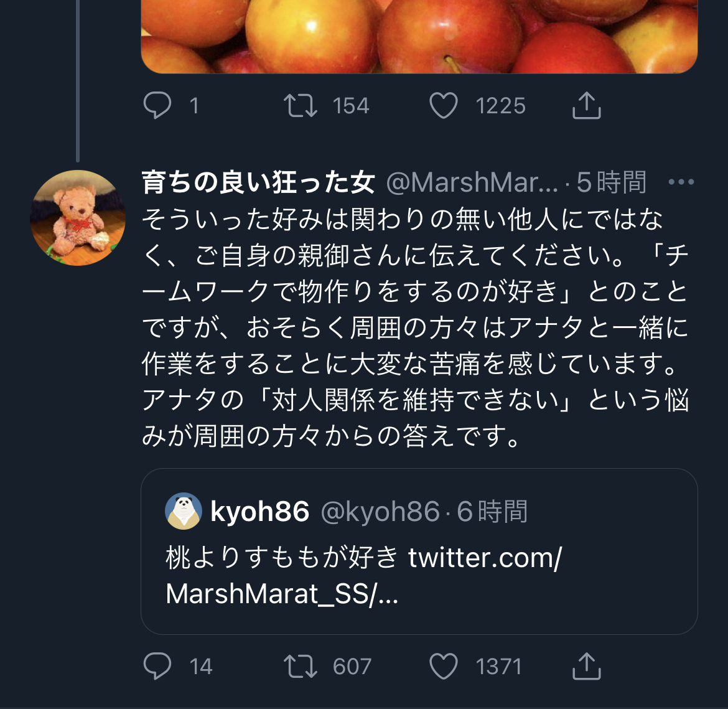
Task: Click the 5時間 timestamp
Action: (x=611, y=182)
